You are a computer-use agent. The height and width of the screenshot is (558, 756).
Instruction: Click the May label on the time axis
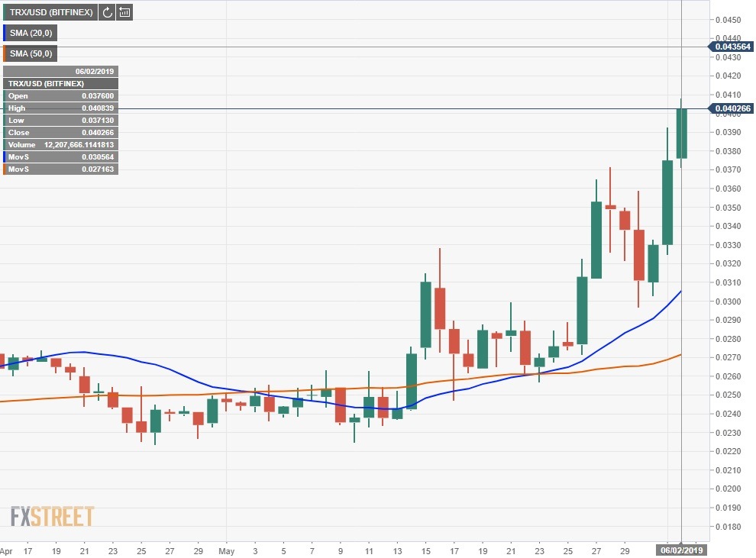pos(226,550)
